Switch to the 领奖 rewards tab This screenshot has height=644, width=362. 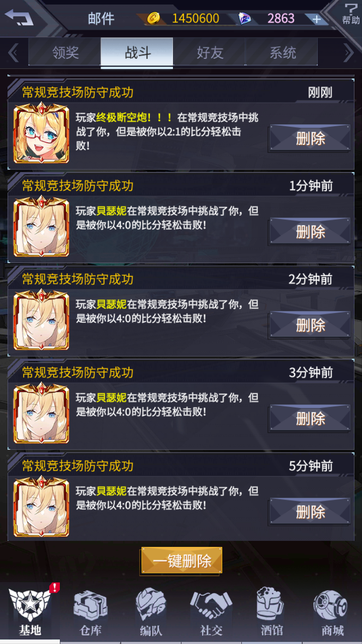pos(65,52)
